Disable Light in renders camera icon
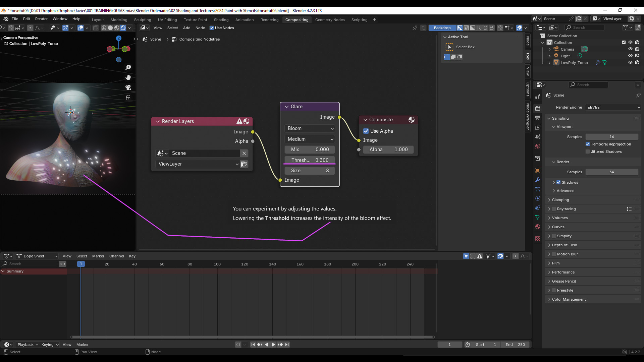Image resolution: width=644 pixels, height=362 pixels. 637,56
